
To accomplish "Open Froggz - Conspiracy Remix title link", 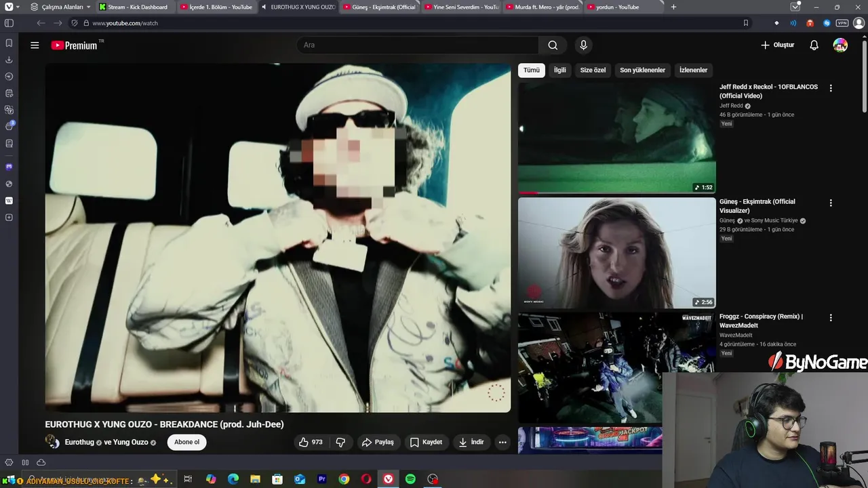I will click(x=761, y=321).
